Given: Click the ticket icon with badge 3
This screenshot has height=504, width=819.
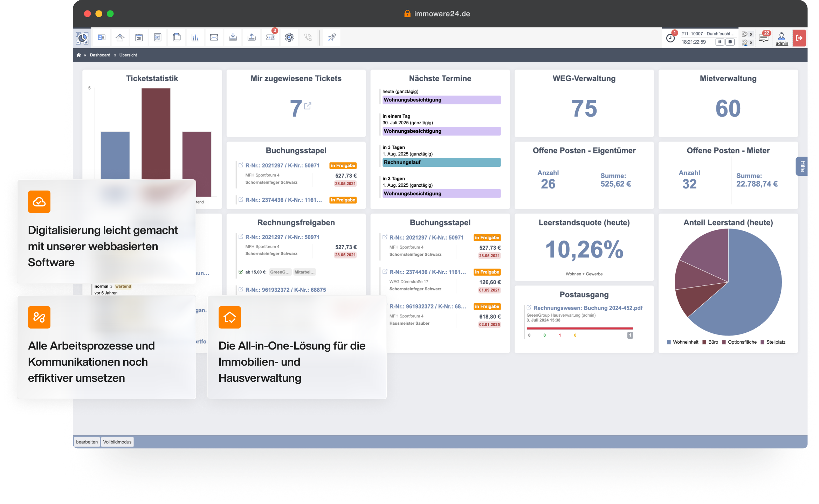Looking at the screenshot, I should (270, 37).
